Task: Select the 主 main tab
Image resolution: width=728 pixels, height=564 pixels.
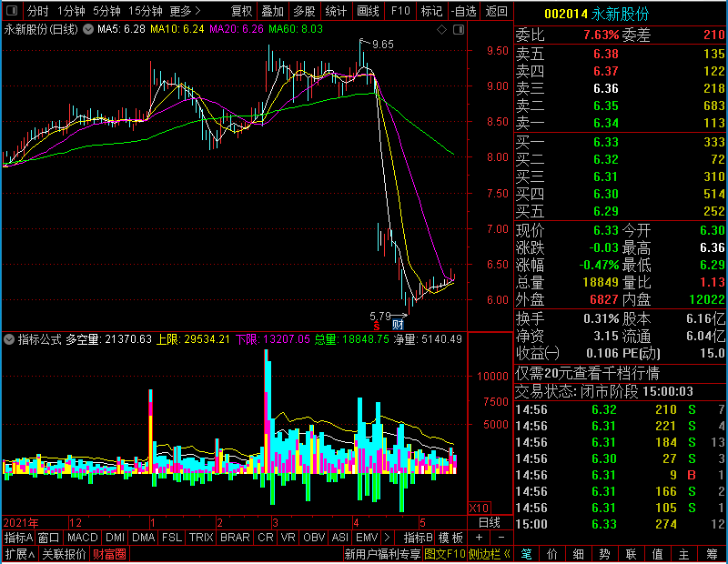Action: point(684,554)
